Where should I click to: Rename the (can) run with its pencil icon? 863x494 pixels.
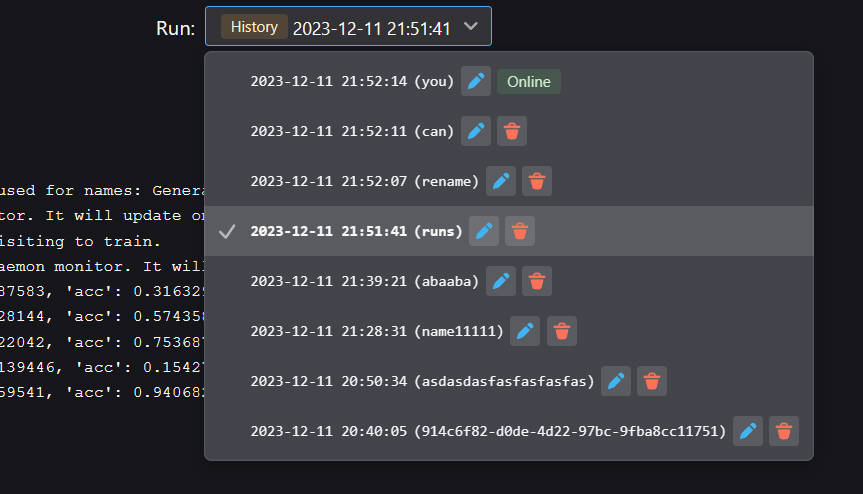pos(477,131)
